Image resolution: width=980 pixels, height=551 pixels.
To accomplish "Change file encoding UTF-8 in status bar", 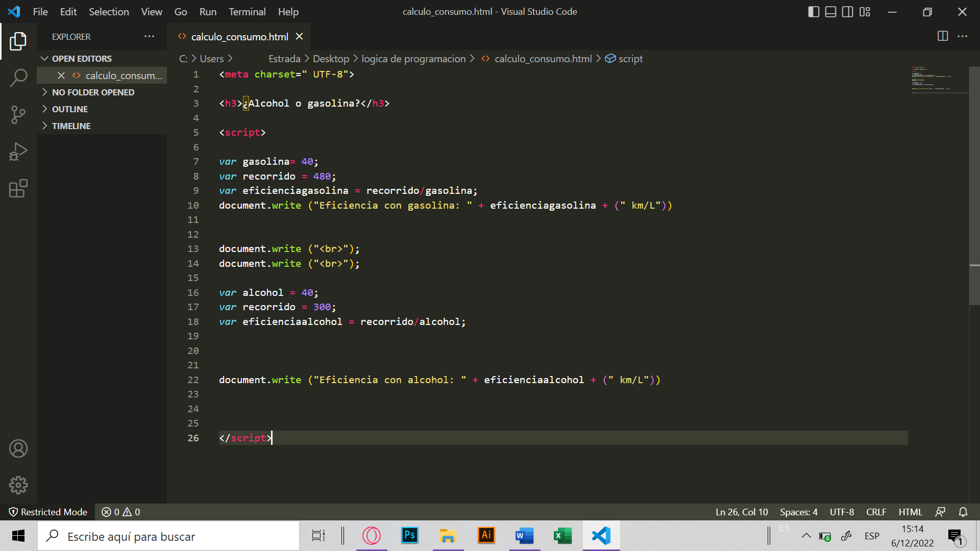I will click(x=842, y=512).
